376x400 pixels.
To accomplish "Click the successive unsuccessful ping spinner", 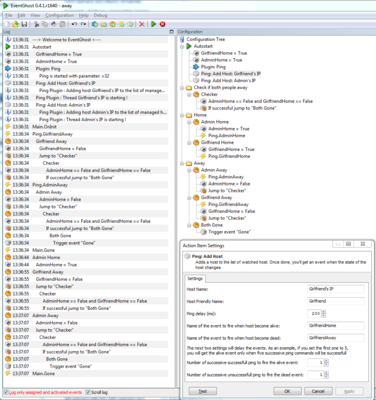I will [326, 375].
